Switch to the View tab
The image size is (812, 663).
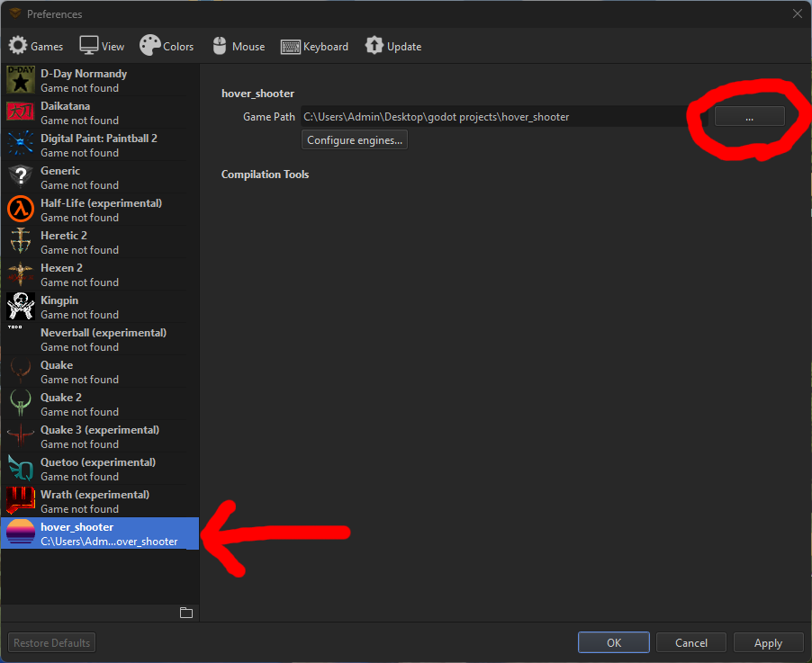point(101,45)
